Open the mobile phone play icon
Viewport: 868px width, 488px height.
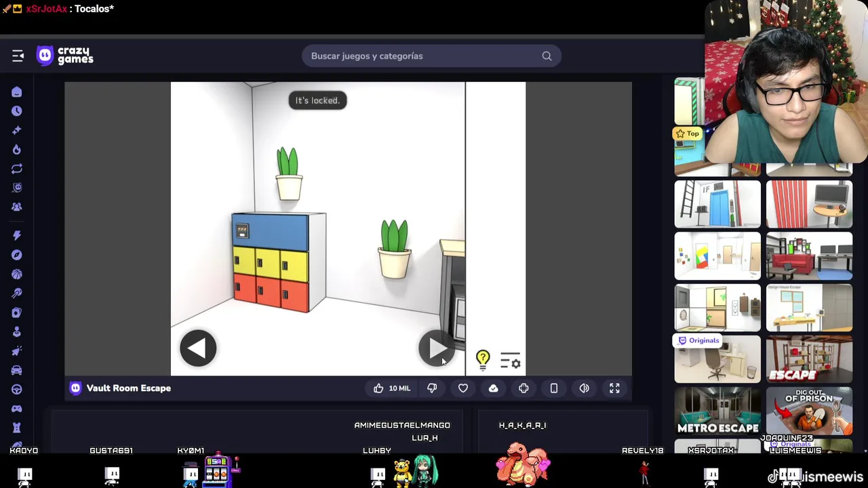[554, 388]
